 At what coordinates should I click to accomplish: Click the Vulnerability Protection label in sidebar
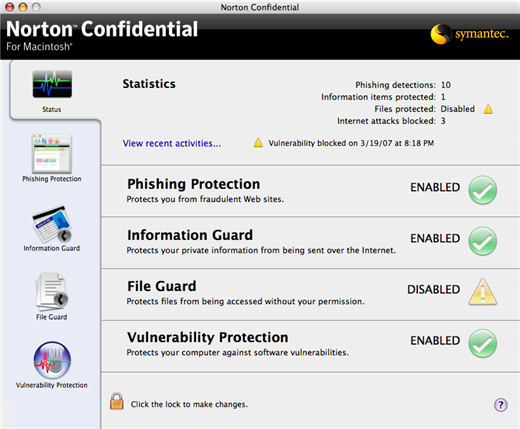(x=52, y=385)
